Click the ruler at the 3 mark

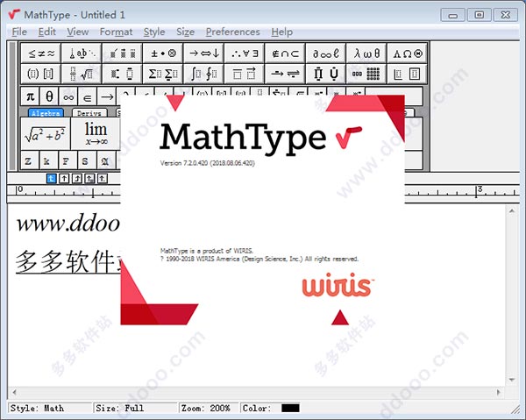476,190
